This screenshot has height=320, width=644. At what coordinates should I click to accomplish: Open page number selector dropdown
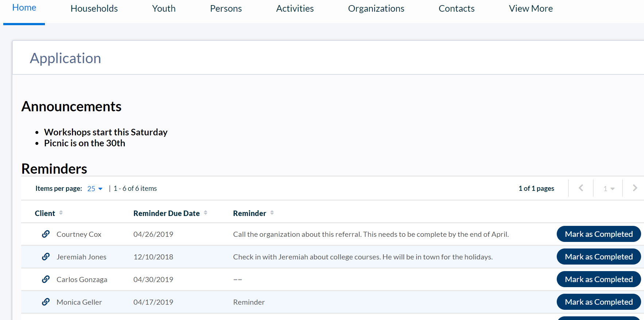point(609,189)
